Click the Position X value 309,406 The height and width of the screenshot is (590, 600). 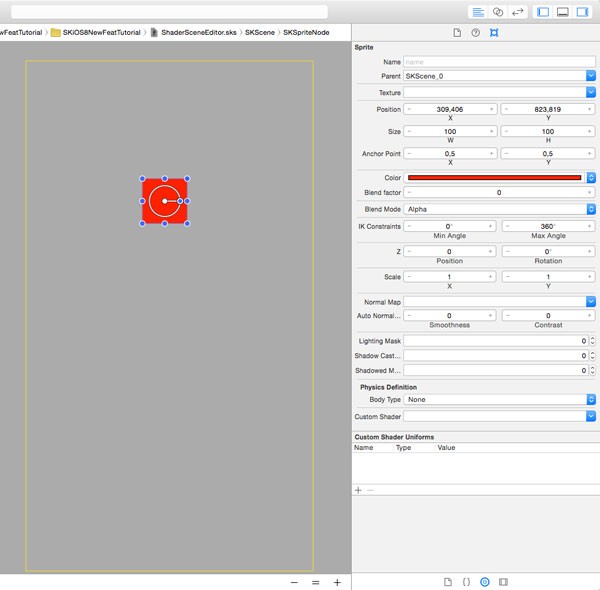tap(450, 109)
